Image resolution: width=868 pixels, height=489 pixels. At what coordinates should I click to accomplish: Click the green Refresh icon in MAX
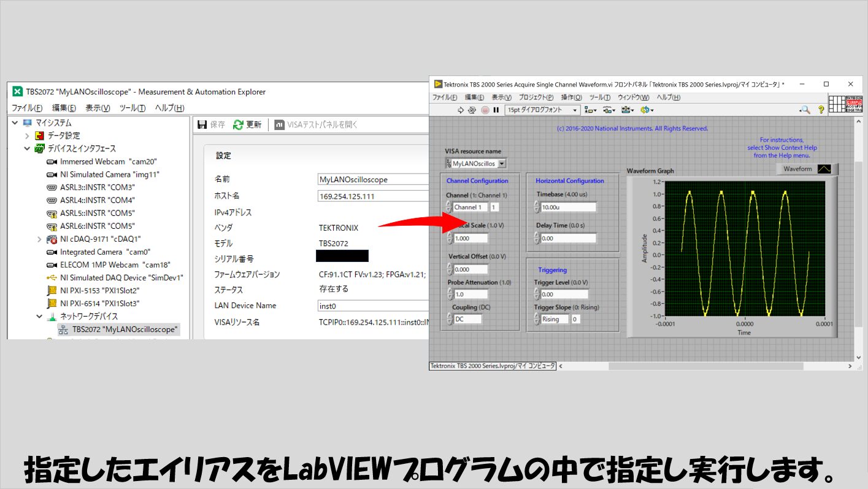[238, 125]
